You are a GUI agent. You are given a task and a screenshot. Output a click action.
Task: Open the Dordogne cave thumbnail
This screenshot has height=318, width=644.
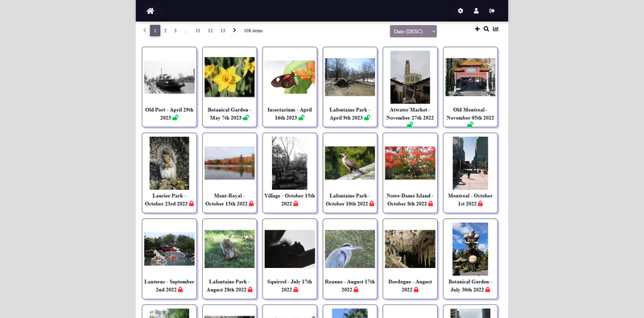click(x=410, y=249)
